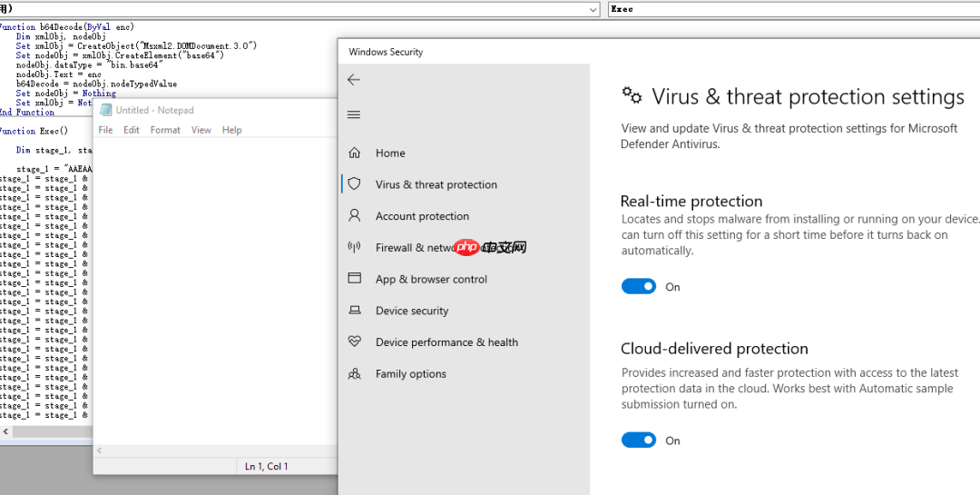Disable Cloud-delivered protection switch
980x495 pixels.
coord(639,440)
